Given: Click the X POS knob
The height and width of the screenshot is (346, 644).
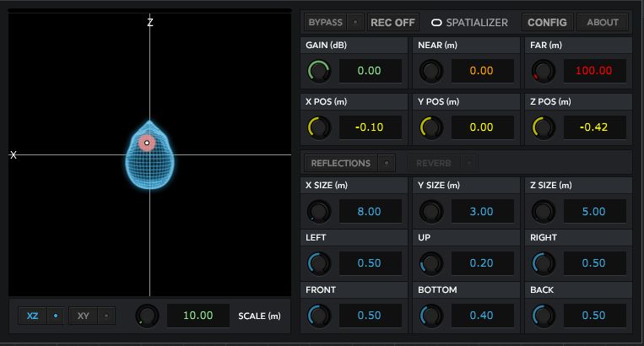Looking at the screenshot, I should click(x=319, y=127).
